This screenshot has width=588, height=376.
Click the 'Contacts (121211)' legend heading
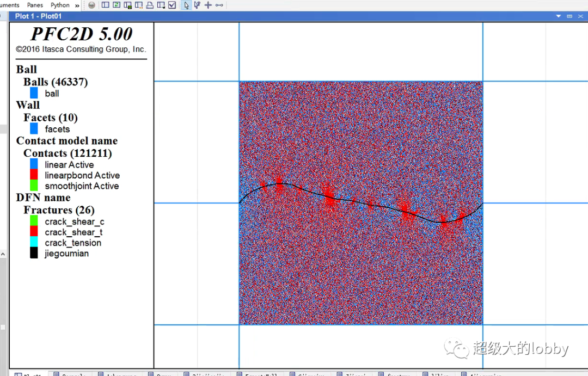click(68, 153)
